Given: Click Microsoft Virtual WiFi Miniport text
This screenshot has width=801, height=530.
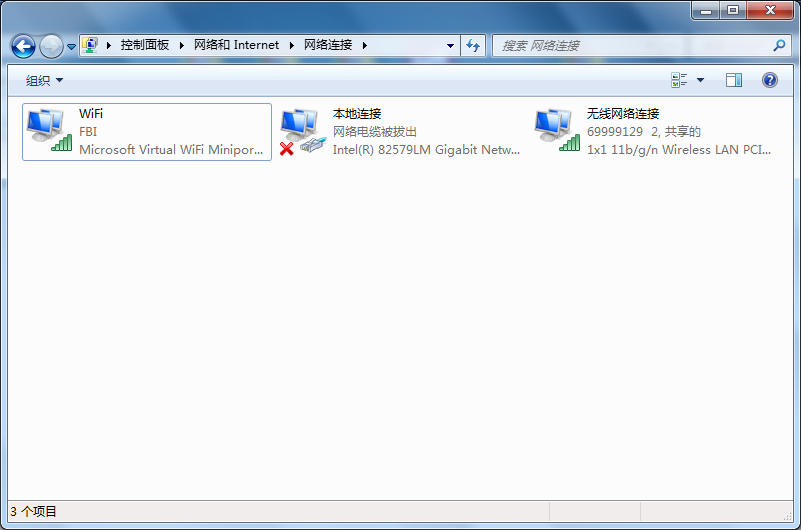Looking at the screenshot, I should (171, 150).
